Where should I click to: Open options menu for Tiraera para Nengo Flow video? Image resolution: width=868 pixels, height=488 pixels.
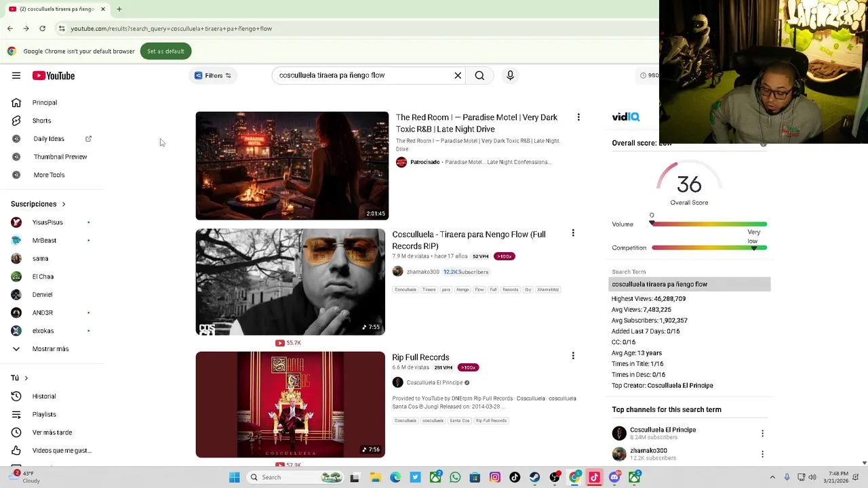coord(573,233)
